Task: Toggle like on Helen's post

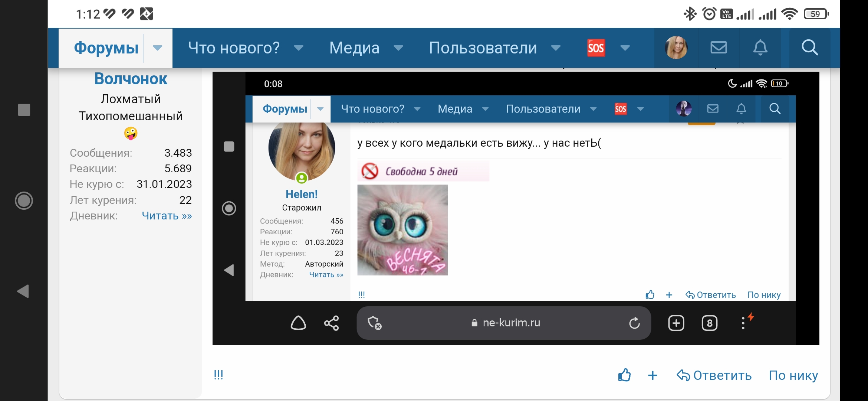Action: tap(650, 294)
